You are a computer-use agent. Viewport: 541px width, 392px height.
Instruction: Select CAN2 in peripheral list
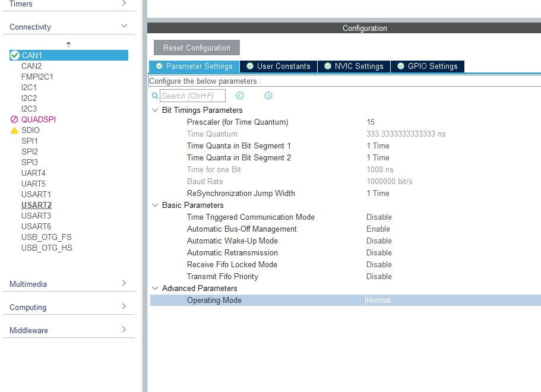pyautogui.click(x=31, y=66)
